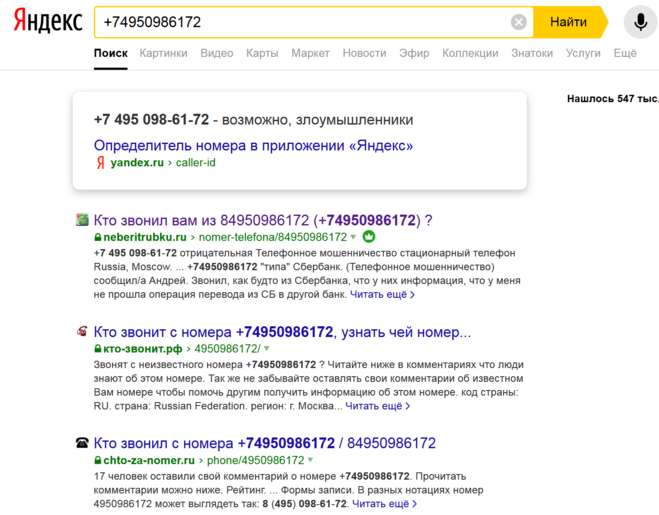Open result Кто звонил вам из 84950986172

coord(263,220)
